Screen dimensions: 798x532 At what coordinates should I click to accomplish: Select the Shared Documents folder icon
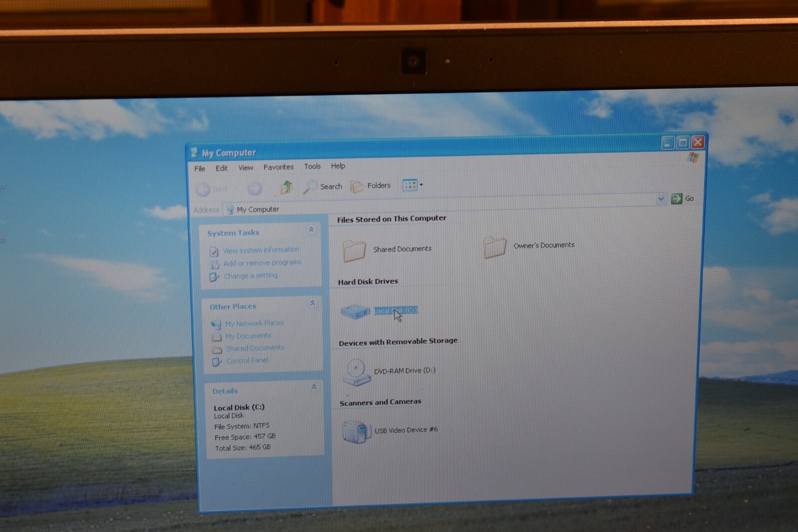click(x=355, y=250)
